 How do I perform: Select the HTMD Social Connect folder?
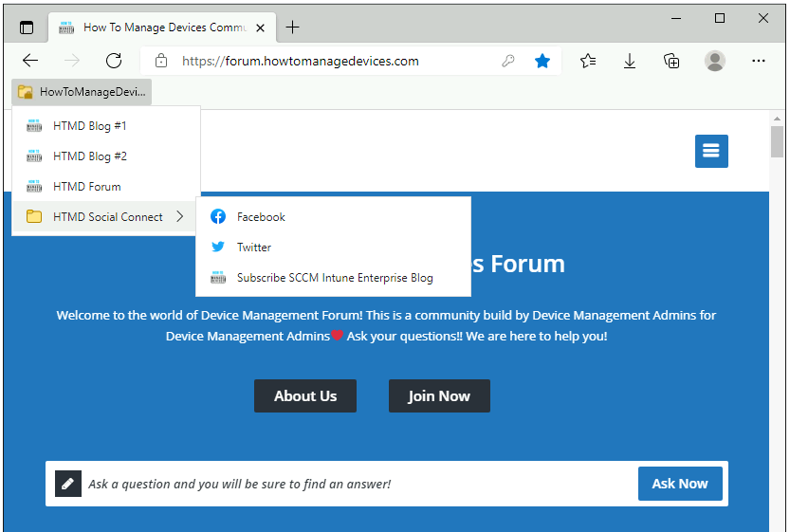pos(106,216)
